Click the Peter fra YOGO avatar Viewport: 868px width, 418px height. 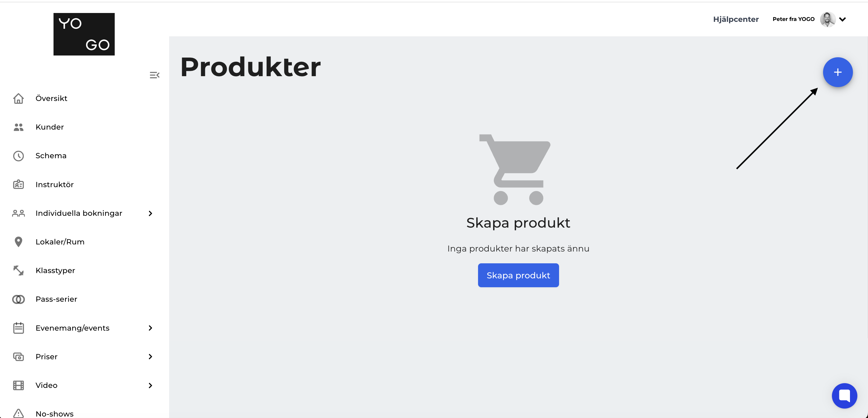827,19
